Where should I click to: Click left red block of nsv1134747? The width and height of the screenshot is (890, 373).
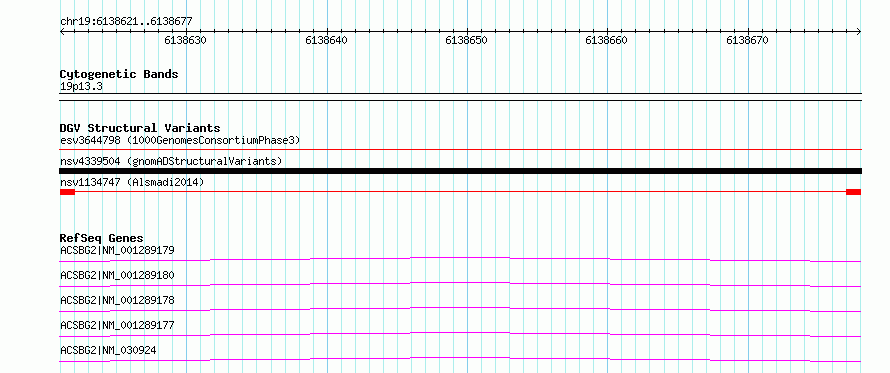click(68, 192)
